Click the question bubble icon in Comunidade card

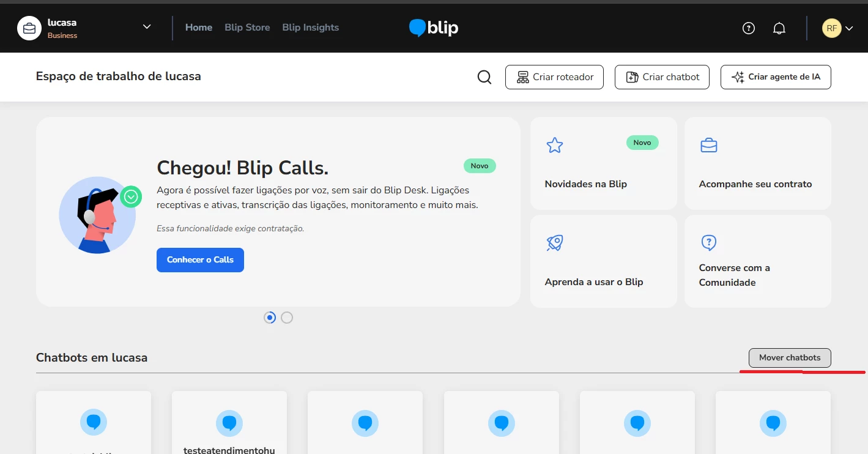[708, 243]
